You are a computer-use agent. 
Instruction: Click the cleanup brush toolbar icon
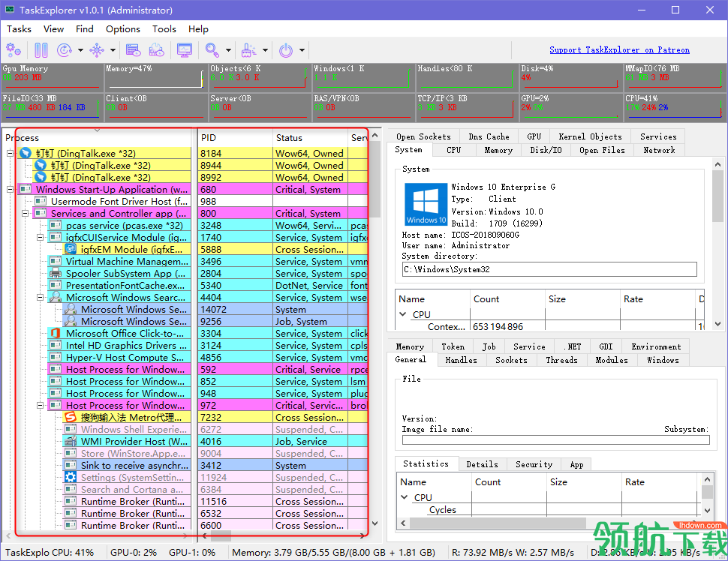(249, 49)
